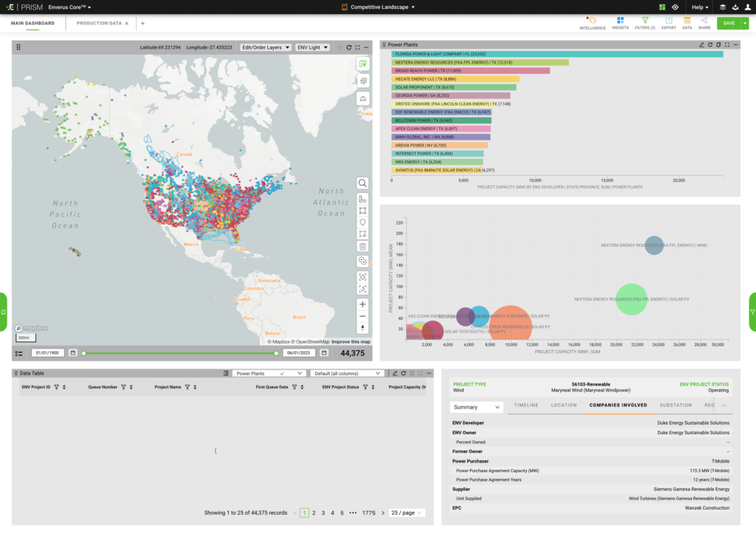Toggle fullscreen view for the map panel

point(357,47)
